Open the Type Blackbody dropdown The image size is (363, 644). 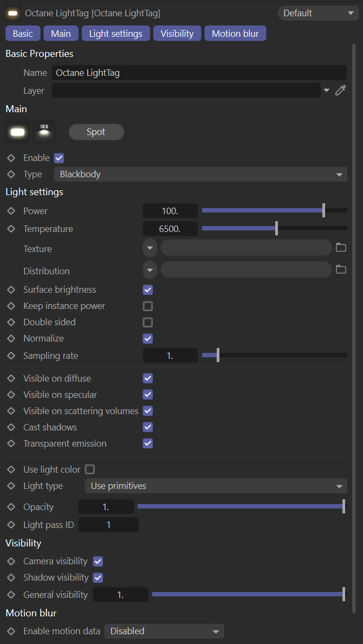click(200, 174)
